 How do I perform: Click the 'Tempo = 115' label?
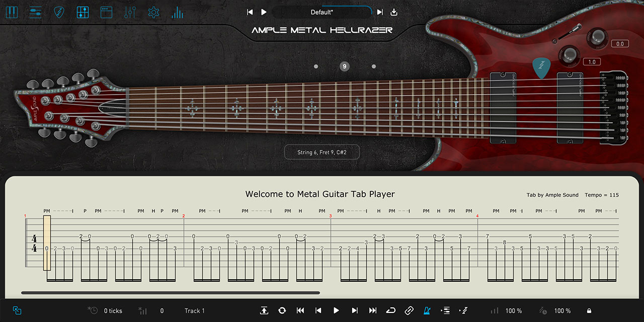tap(602, 195)
